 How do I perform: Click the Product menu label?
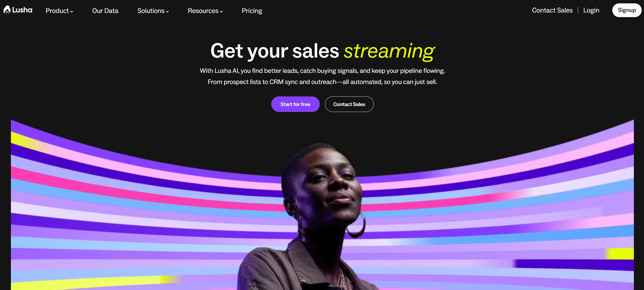[57, 11]
